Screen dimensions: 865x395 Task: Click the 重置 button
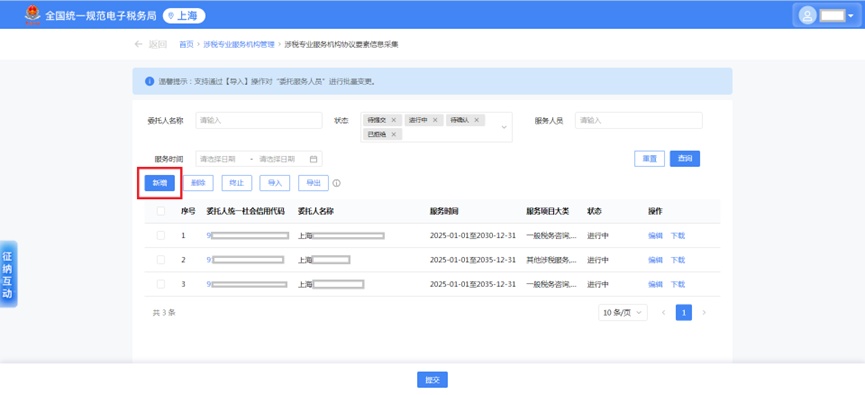pos(649,158)
